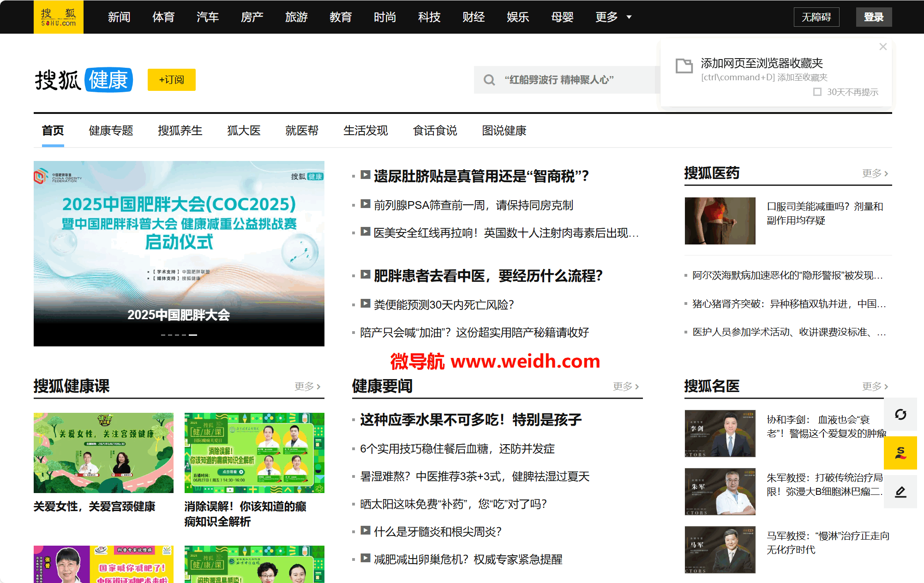924x583 pixels.
Task: Open 口服司美能减重吗 article title
Action: point(825,213)
